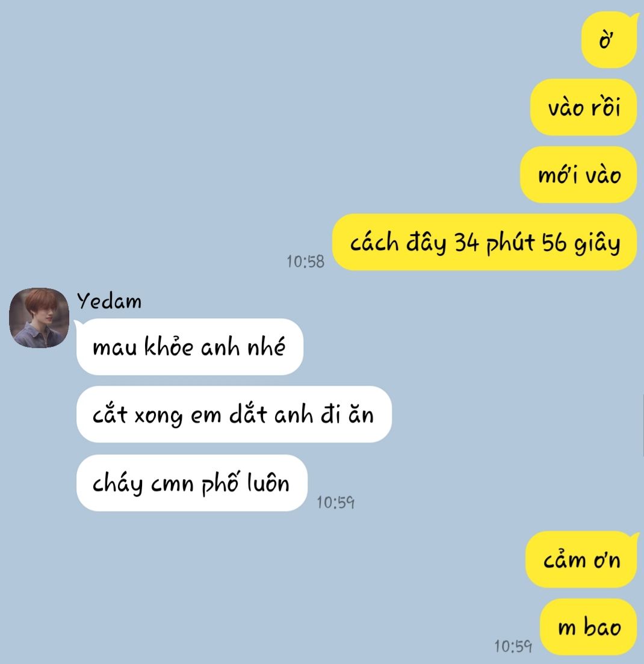Tap the yellow 'ờ' message bubble

(x=609, y=40)
